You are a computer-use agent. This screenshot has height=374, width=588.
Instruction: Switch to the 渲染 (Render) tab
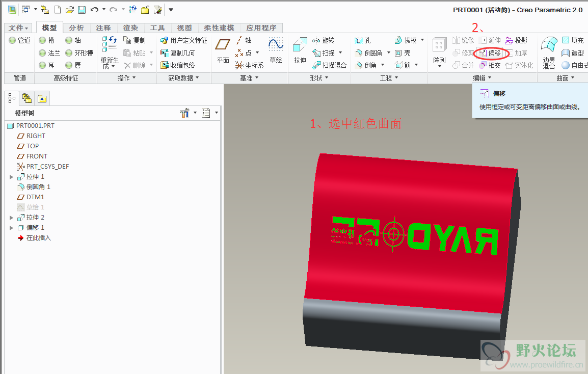(x=130, y=28)
